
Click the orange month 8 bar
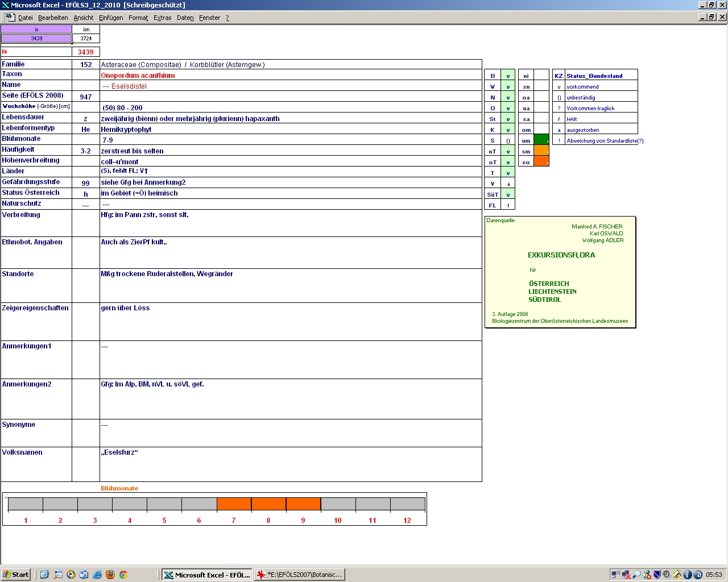268,504
